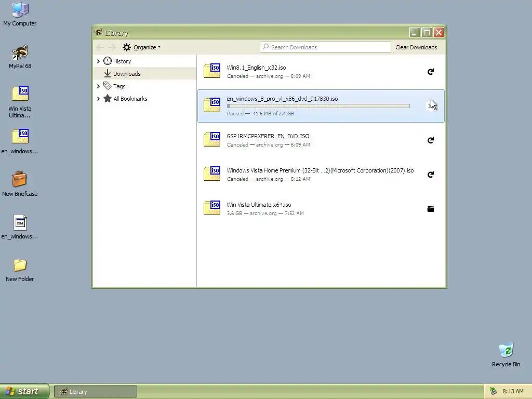Screen dimensions: 532x399
Task: Go forward with the Library forward arrow
Action: 112,47
